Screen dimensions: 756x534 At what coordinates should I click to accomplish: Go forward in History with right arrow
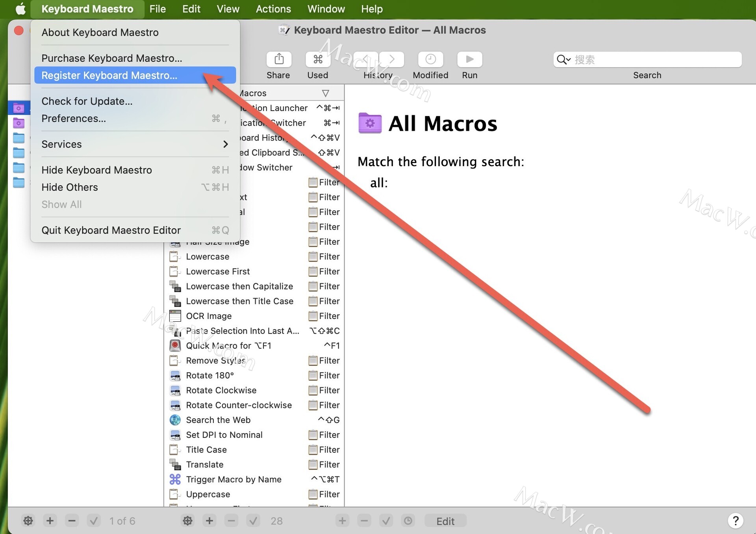pyautogui.click(x=392, y=59)
